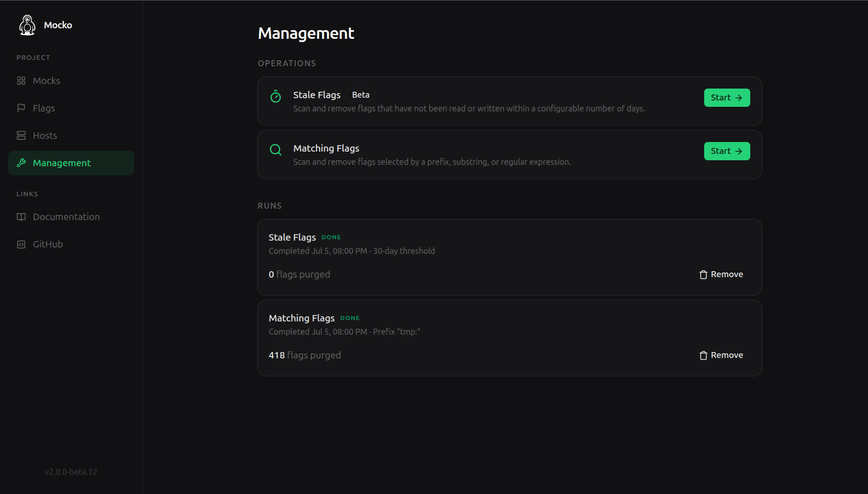Open the GitHub link
The height and width of the screenshot is (494, 868).
coord(71,244)
